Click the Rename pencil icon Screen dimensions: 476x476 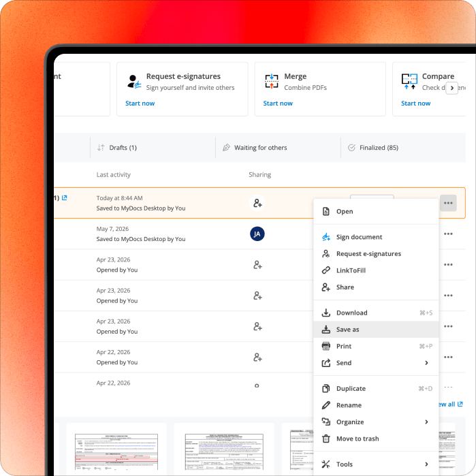pos(326,405)
